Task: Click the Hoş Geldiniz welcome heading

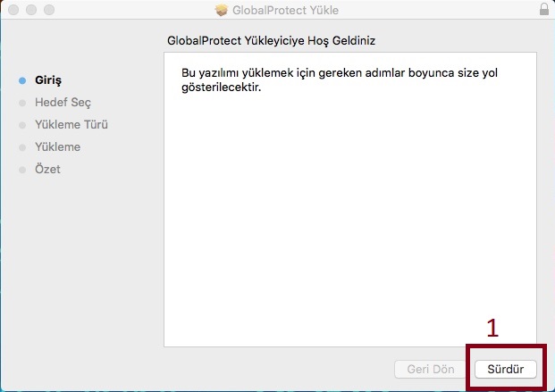Action: (x=275, y=41)
